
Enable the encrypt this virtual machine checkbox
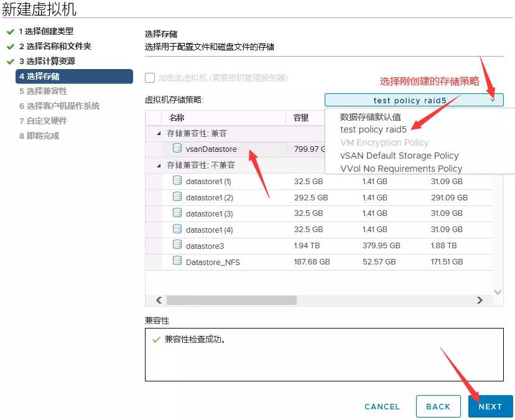click(x=149, y=78)
